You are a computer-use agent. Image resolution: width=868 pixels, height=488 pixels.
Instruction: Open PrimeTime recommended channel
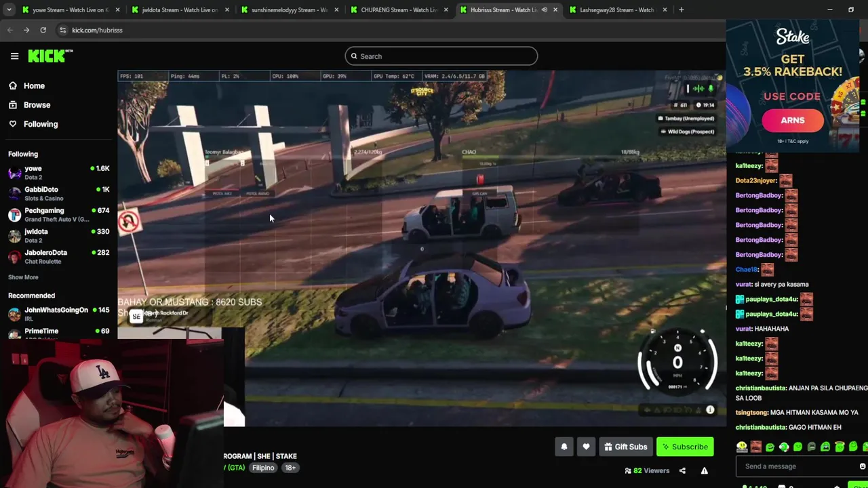[x=58, y=332]
